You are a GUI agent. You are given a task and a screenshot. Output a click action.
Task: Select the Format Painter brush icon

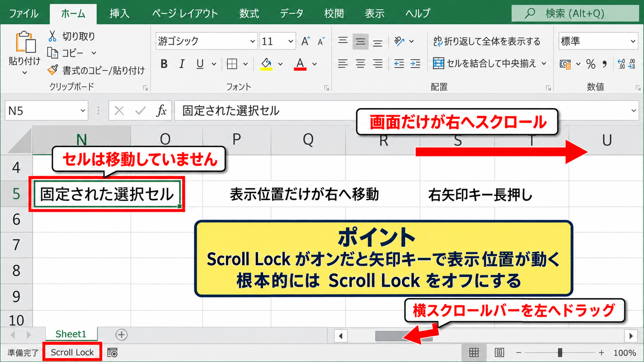(x=52, y=70)
